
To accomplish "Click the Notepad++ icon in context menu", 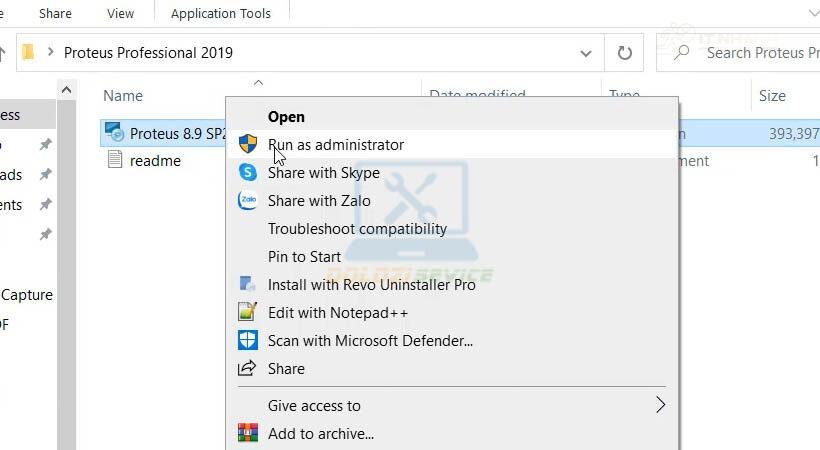I will click(x=247, y=313).
